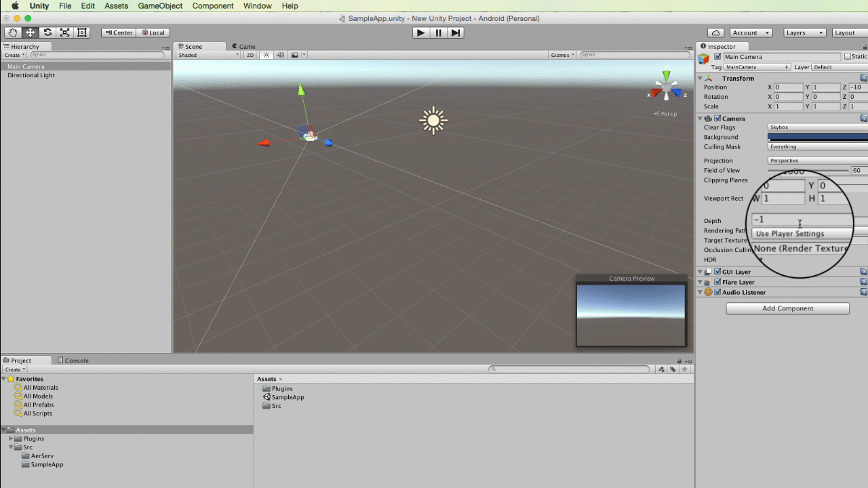Toggle scene audio with the speaker icon

280,55
